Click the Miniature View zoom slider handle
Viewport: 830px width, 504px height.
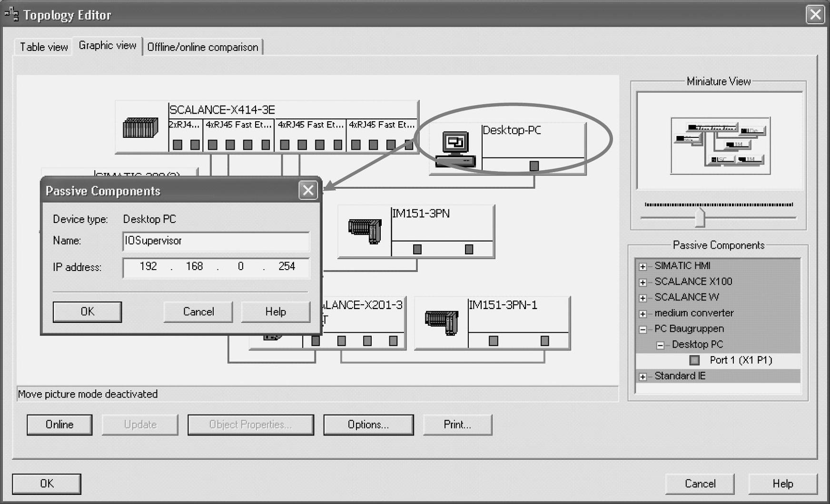[x=700, y=217]
